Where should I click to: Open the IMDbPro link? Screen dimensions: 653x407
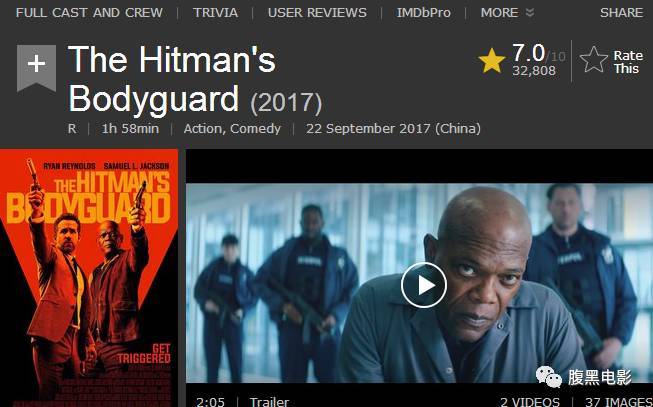pos(424,12)
